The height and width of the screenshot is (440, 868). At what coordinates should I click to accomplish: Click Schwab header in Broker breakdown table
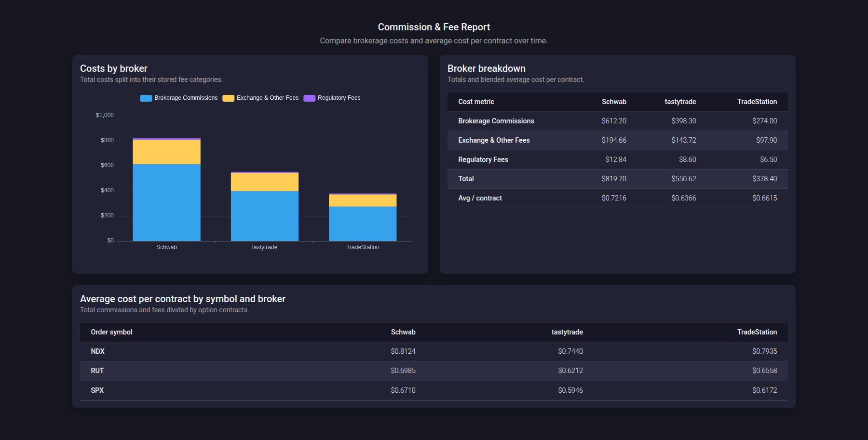click(614, 102)
